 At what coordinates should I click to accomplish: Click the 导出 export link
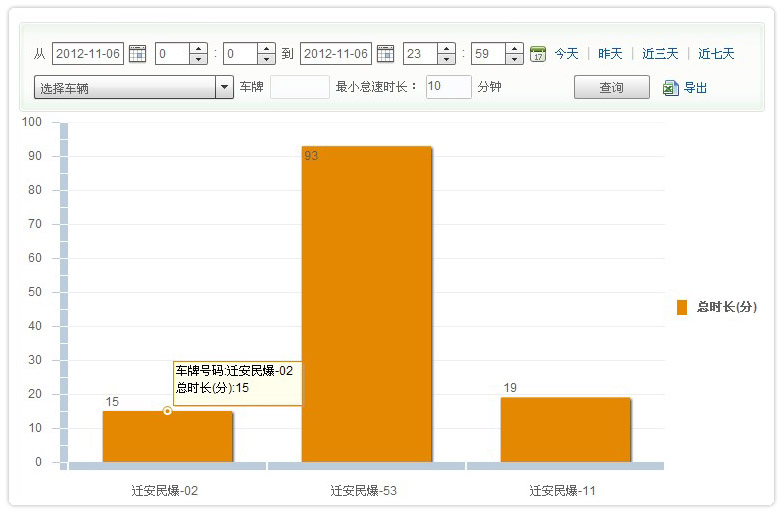coord(696,88)
